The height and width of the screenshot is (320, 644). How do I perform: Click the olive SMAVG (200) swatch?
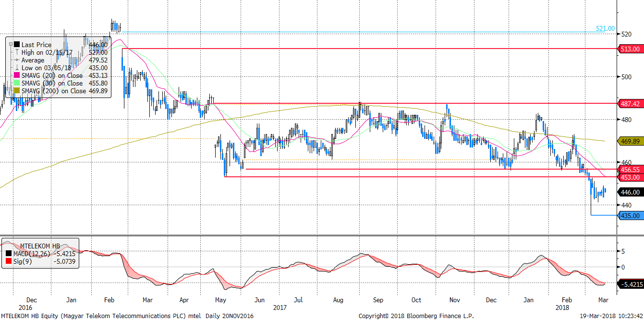click(x=17, y=91)
